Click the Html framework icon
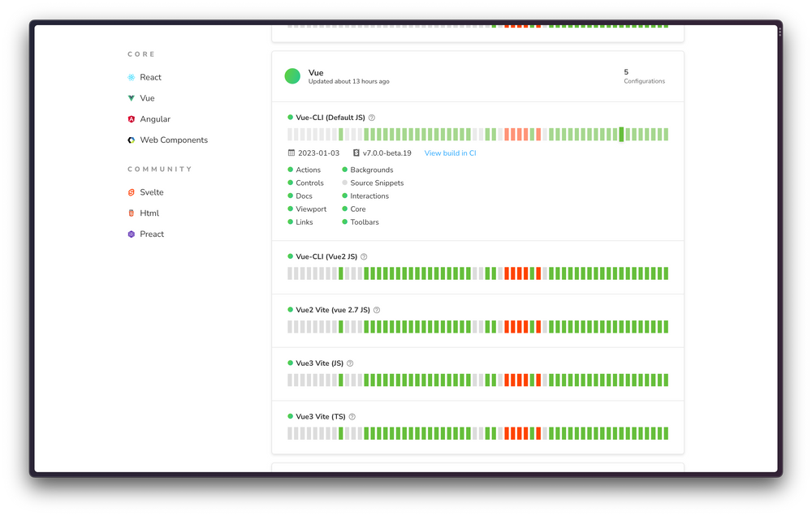Screen dimensions: 812x516 [x=131, y=213]
